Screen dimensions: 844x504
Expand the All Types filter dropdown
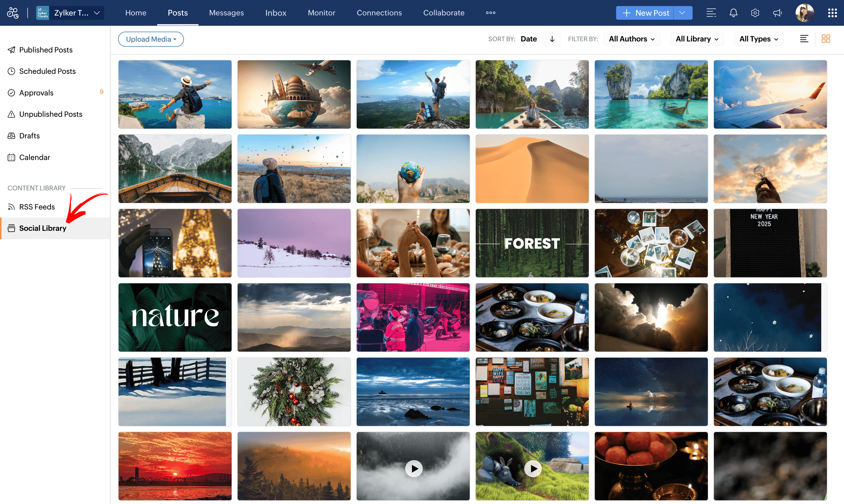point(758,39)
